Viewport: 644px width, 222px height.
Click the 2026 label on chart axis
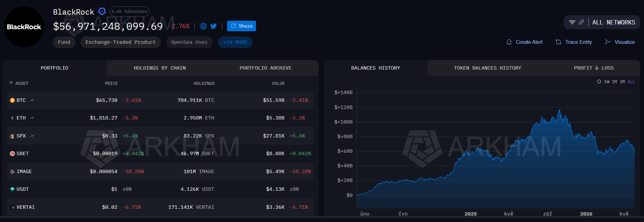[586, 214]
